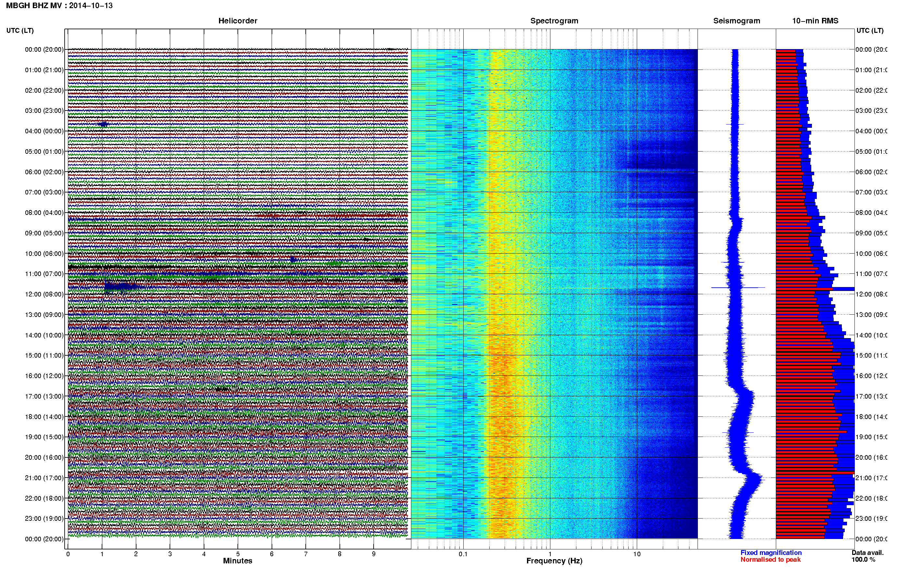This screenshot has height=578, width=924.
Task: Select helicorder time label 10:00 (06:00)
Action: tap(44, 254)
